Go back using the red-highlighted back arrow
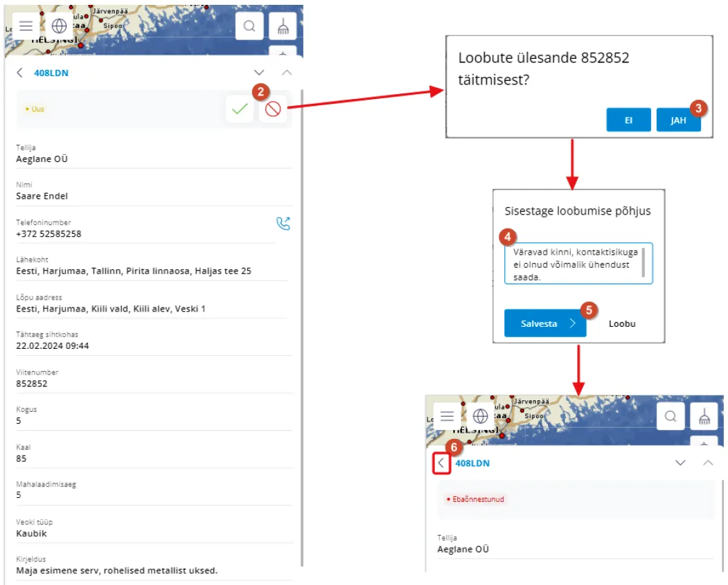Screen dimensions: 728x585 [441, 463]
